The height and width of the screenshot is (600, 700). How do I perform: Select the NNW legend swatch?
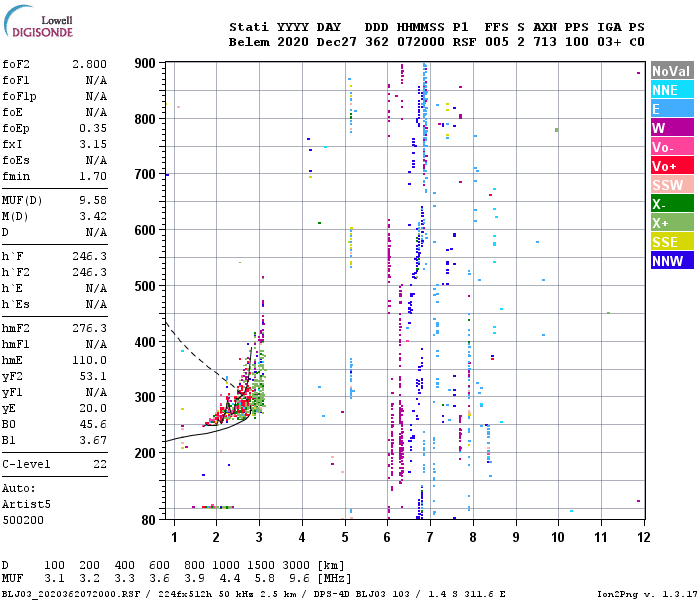click(672, 261)
